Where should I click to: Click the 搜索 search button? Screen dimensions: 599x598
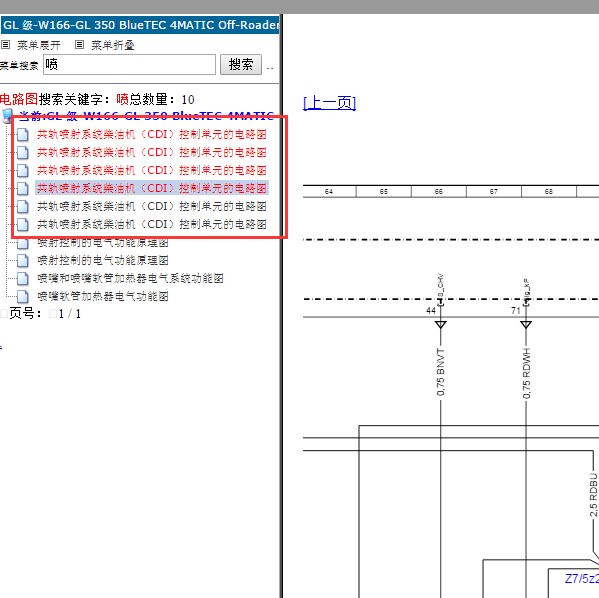pos(241,65)
